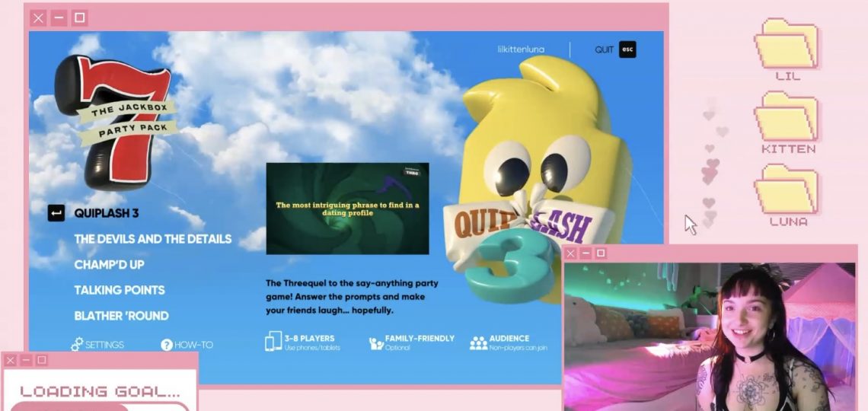Click the Loading Goal progress bar
868x411 pixels.
pyautogui.click(x=99, y=406)
